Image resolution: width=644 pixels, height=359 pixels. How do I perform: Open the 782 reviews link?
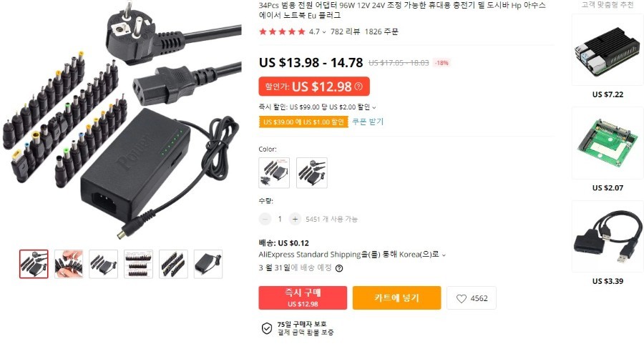coord(345,31)
